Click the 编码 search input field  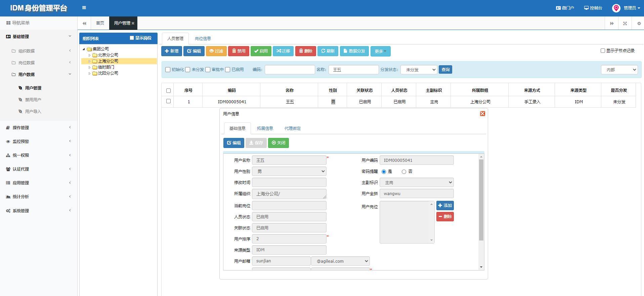coord(290,70)
